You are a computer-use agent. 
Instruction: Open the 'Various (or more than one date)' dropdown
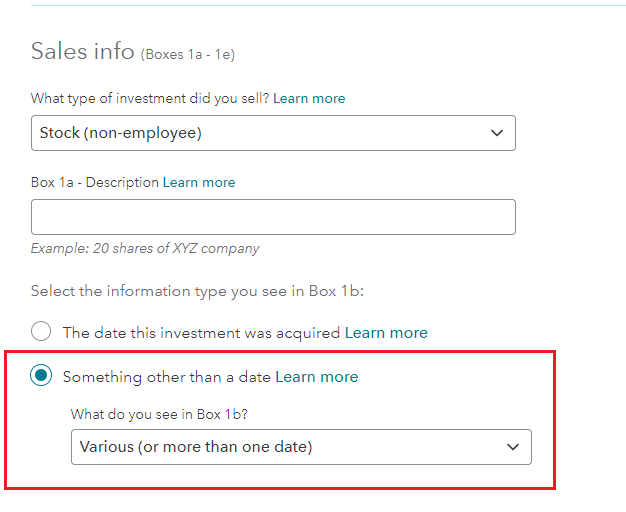(301, 447)
